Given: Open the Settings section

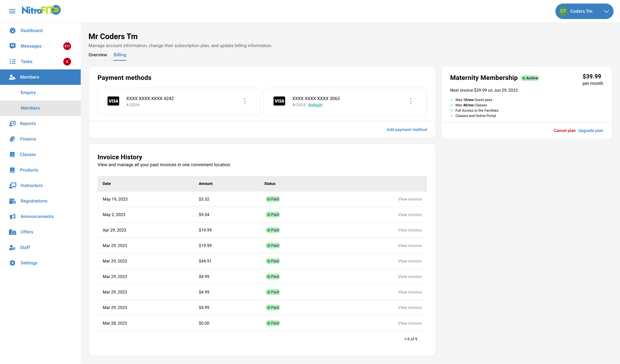Looking at the screenshot, I should pyautogui.click(x=29, y=263).
